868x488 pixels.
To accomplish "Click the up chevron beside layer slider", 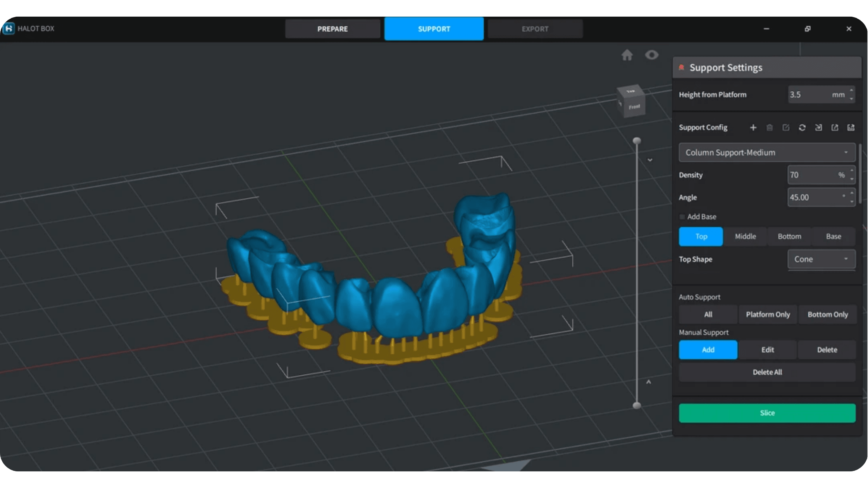I will click(649, 382).
